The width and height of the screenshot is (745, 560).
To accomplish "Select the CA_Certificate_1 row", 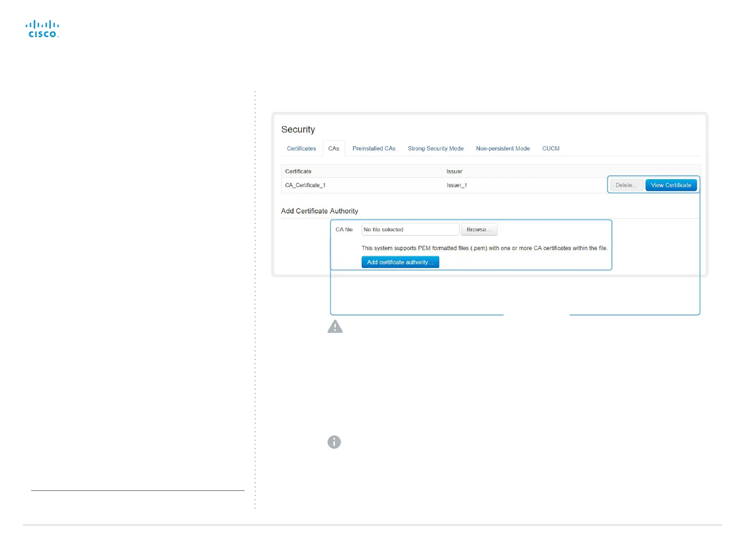I will point(491,185).
